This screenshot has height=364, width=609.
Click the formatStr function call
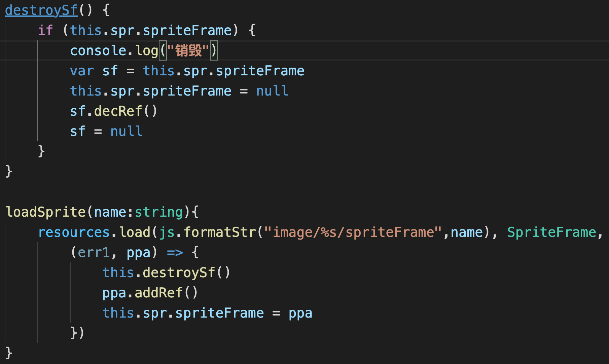point(220,232)
